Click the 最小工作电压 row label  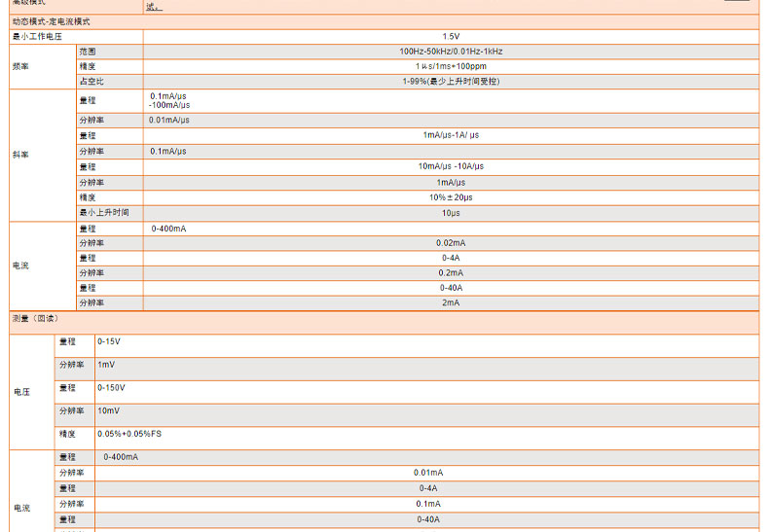tap(37, 36)
